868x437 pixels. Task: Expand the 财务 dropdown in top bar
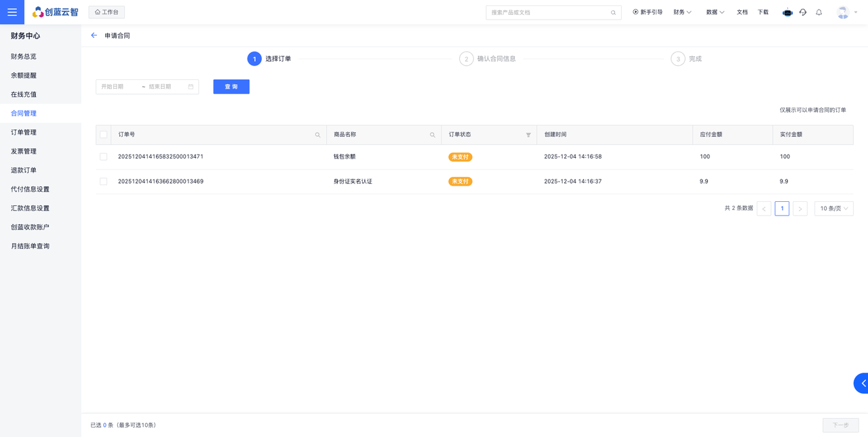tap(682, 12)
